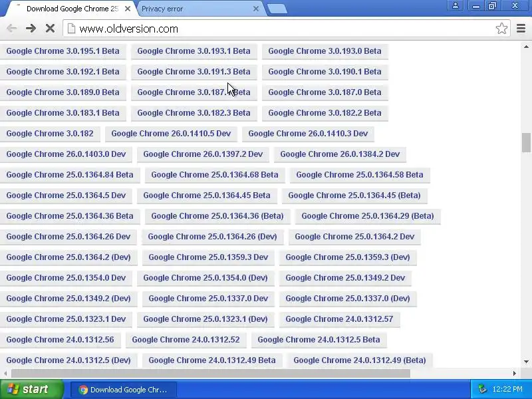The height and width of the screenshot is (399, 532).
Task: Open a new tab
Action: (x=277, y=9)
